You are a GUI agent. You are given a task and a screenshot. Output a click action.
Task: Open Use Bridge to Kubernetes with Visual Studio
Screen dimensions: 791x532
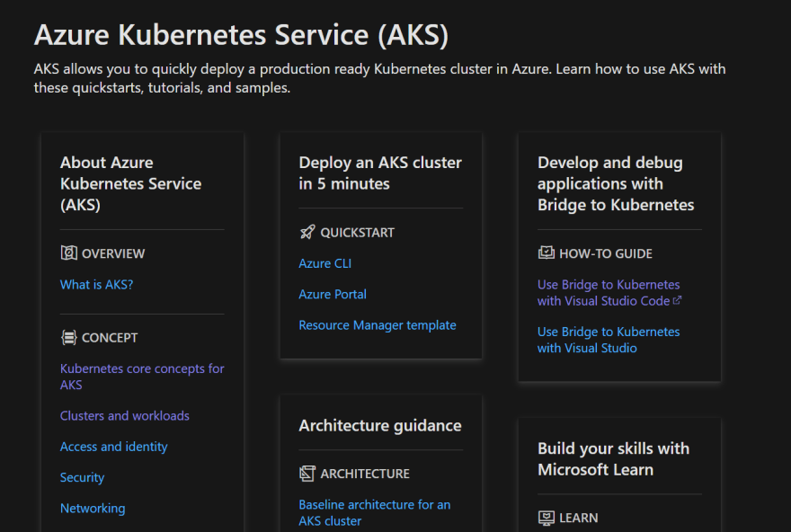[609, 340]
